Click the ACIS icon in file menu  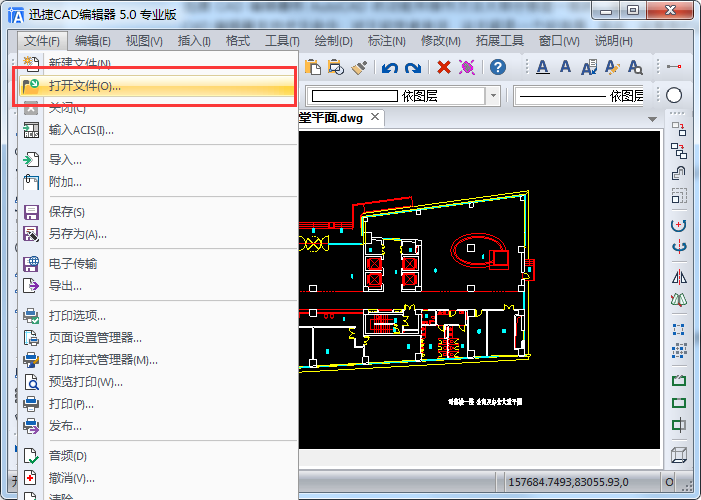tap(31, 130)
